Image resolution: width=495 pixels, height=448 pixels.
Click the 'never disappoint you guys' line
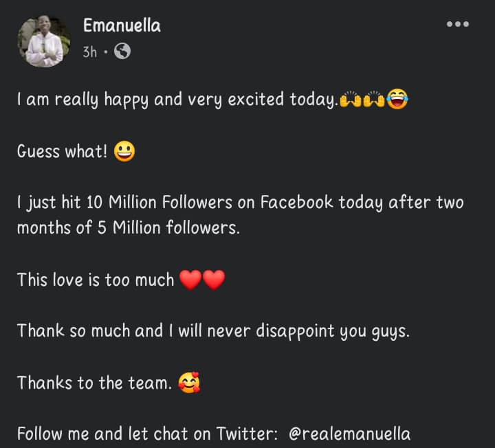[x=213, y=331]
